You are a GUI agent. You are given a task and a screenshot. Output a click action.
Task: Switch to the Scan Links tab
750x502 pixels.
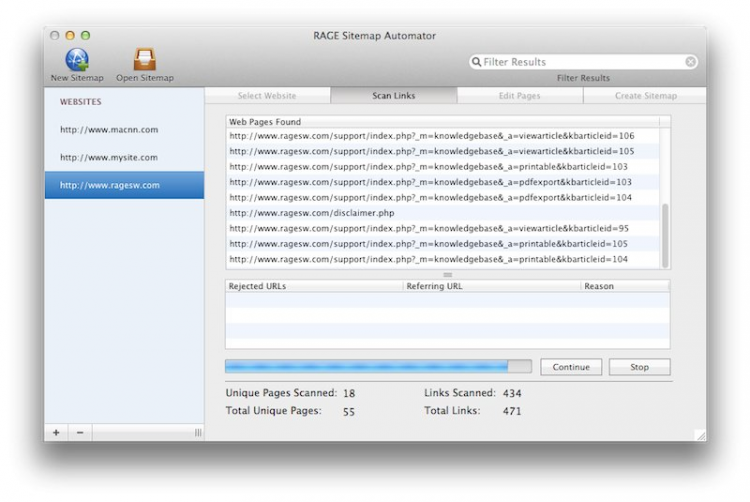click(x=394, y=96)
